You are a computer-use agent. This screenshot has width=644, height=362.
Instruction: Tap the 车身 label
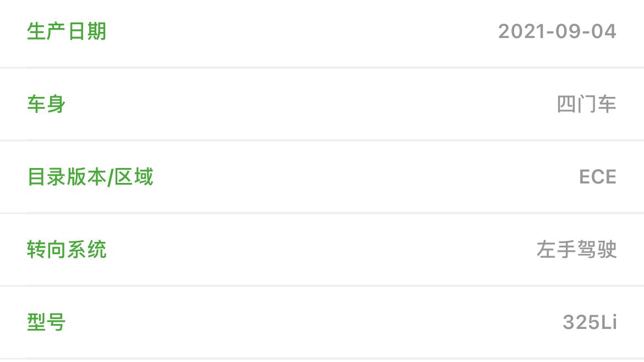[x=46, y=104]
